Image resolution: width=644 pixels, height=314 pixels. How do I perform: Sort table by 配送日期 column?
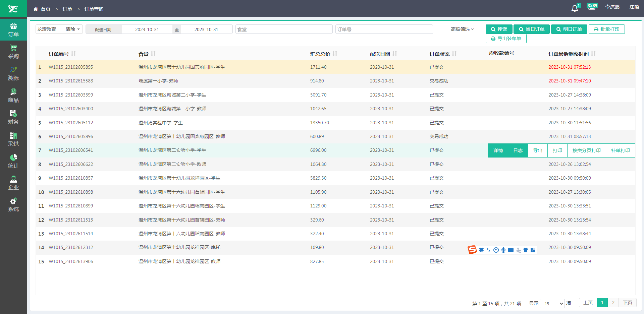click(394, 54)
